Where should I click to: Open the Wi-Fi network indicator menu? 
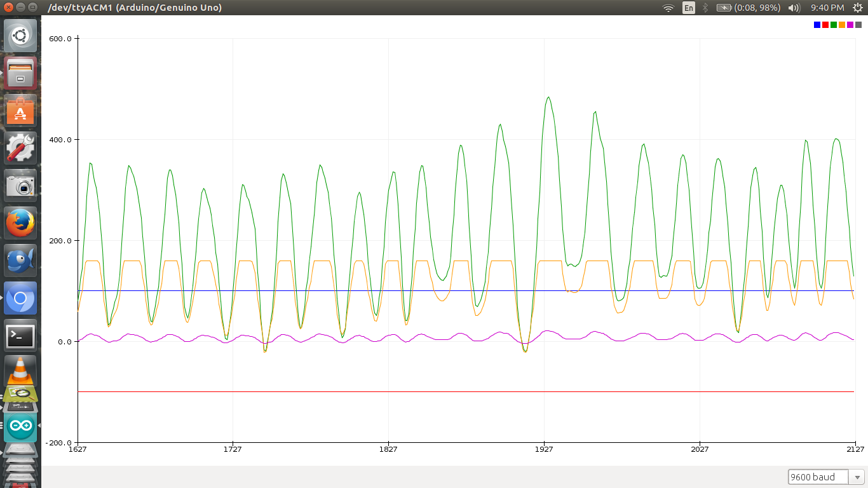(x=668, y=8)
